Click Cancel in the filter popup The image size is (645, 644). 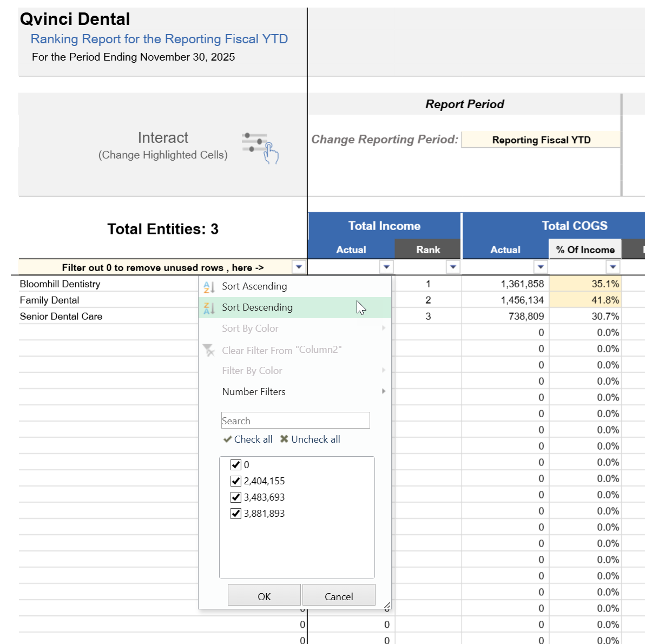tap(339, 596)
